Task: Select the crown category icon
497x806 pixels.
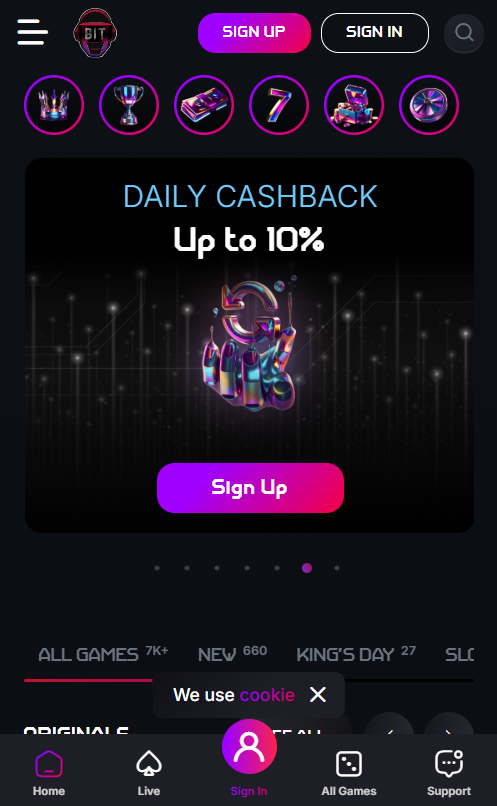Action: [54, 105]
